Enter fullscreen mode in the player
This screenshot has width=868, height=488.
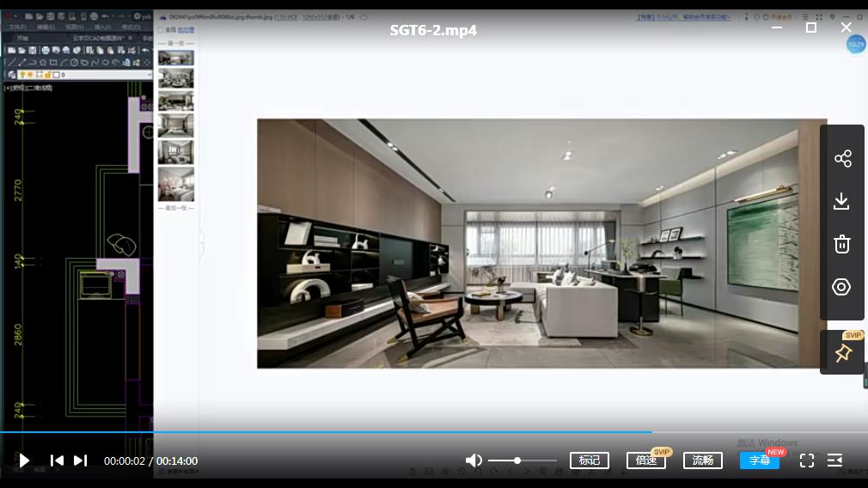807,461
